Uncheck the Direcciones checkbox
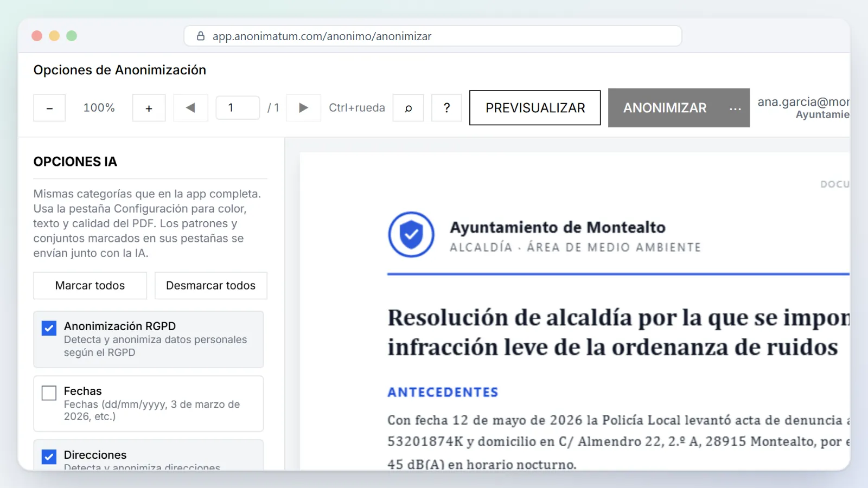Viewport: 868px width, 488px height. 49,457
